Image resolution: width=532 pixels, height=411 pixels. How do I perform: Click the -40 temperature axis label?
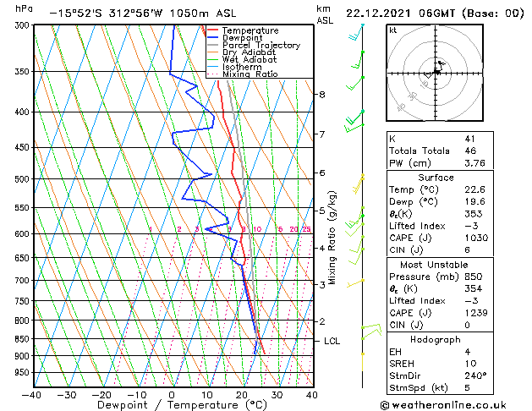point(31,395)
